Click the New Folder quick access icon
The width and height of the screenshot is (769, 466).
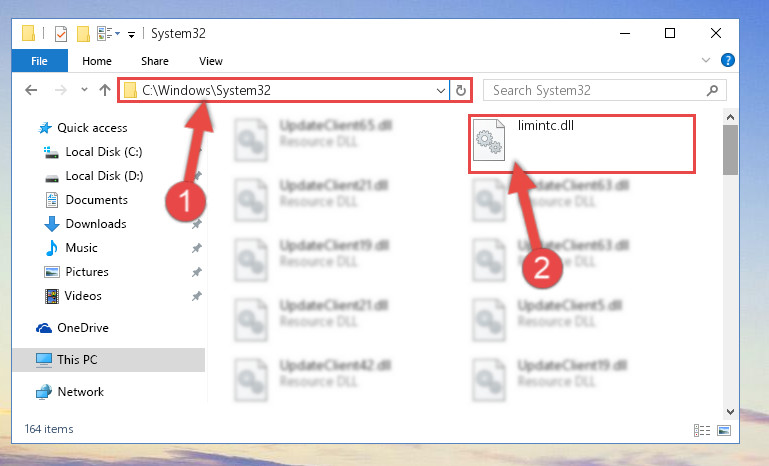pyautogui.click(x=83, y=34)
